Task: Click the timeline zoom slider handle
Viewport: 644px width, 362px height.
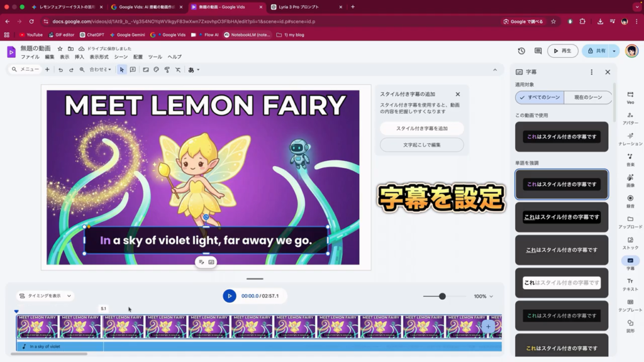Action: tap(442, 296)
